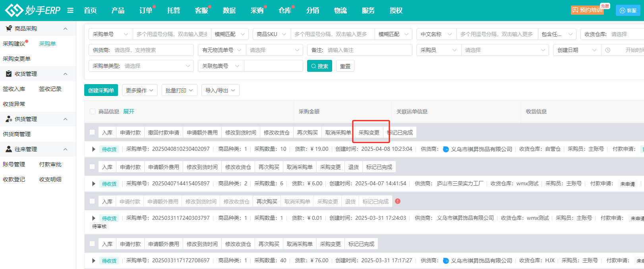Open the 有无物流单号 dropdown
This screenshot has width=644, height=269.
point(222,50)
